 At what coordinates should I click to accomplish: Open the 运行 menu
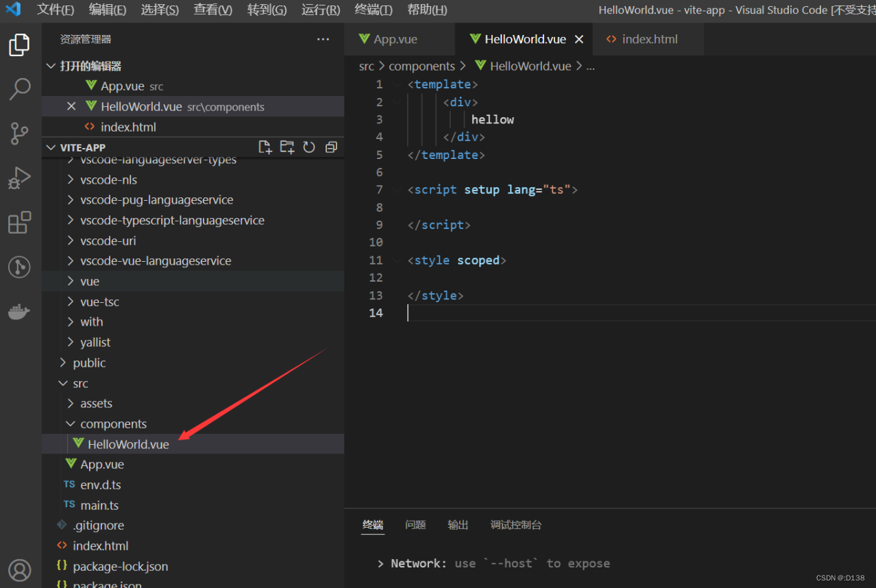(x=321, y=10)
